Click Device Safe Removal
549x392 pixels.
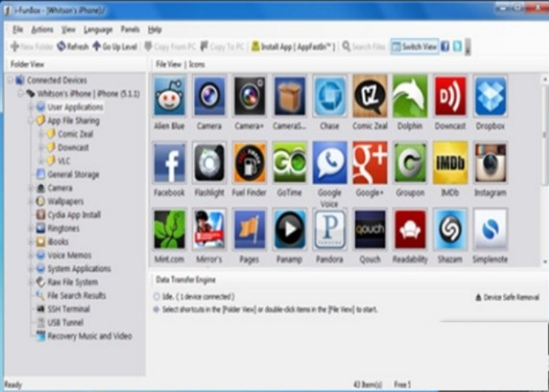[x=507, y=297]
